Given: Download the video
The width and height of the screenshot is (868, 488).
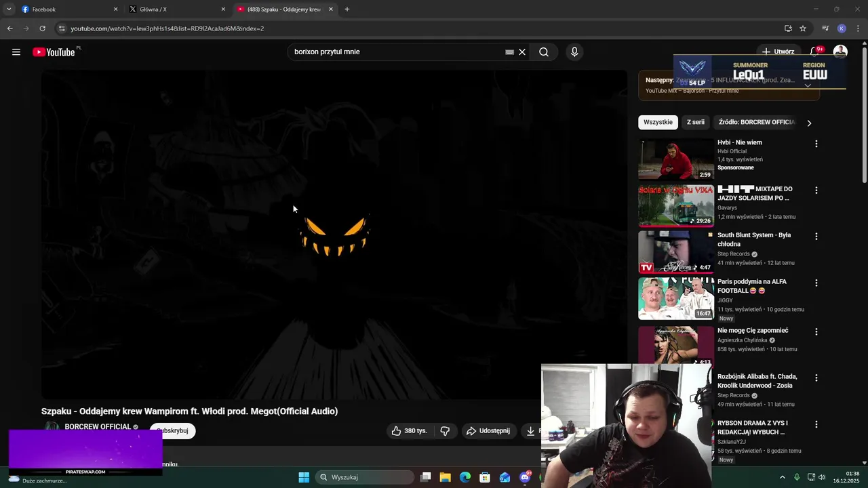Looking at the screenshot, I should coord(531,431).
